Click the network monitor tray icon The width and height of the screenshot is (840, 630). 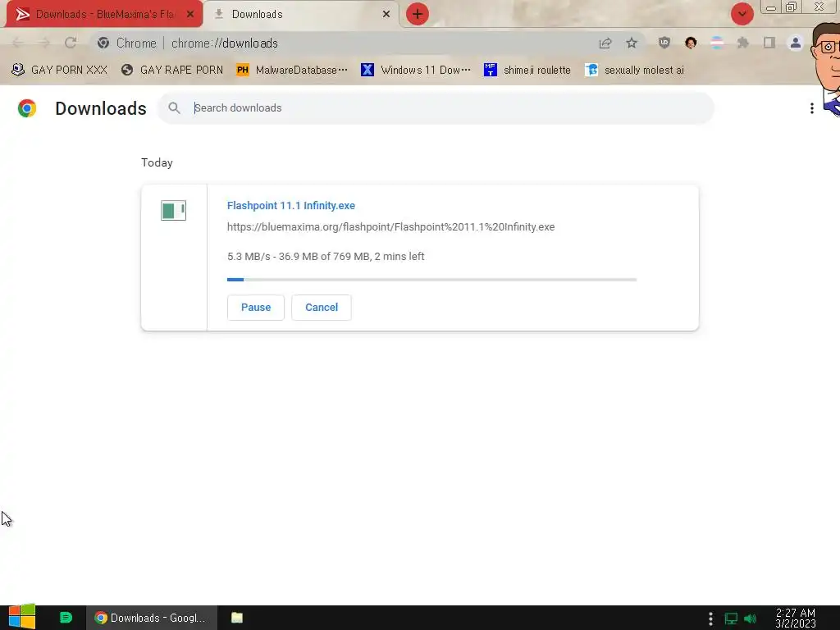pyautogui.click(x=731, y=619)
